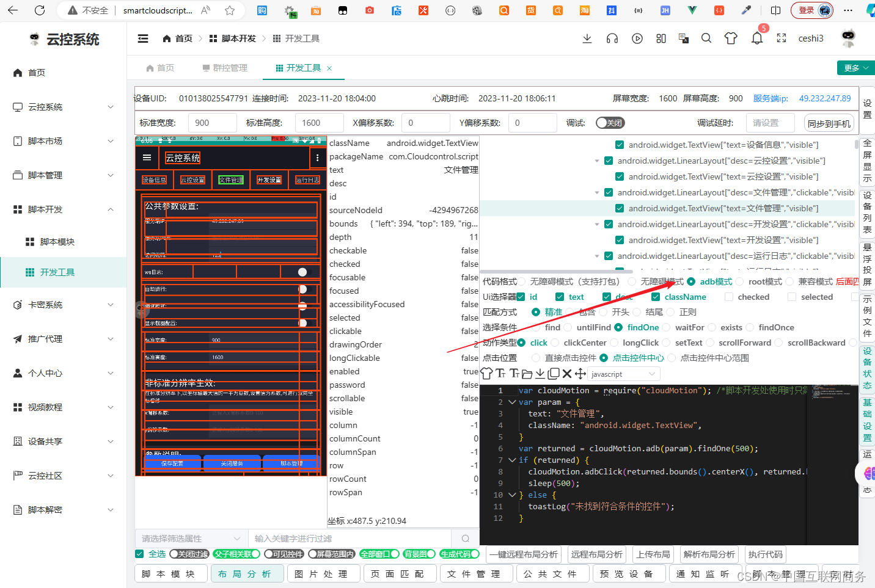Viewport: 875px width, 588px height.
Task: Click the theme shirt icon in the header
Action: point(731,38)
